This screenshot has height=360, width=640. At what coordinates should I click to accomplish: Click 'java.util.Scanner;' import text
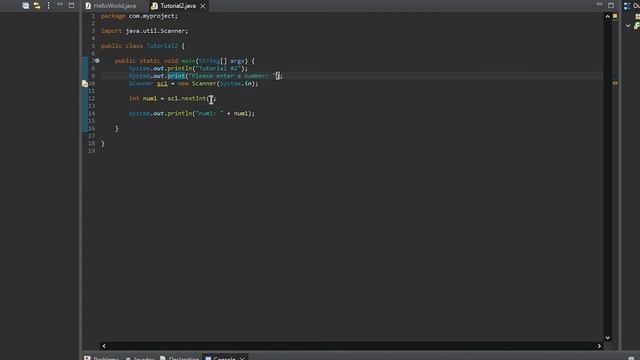coord(157,31)
